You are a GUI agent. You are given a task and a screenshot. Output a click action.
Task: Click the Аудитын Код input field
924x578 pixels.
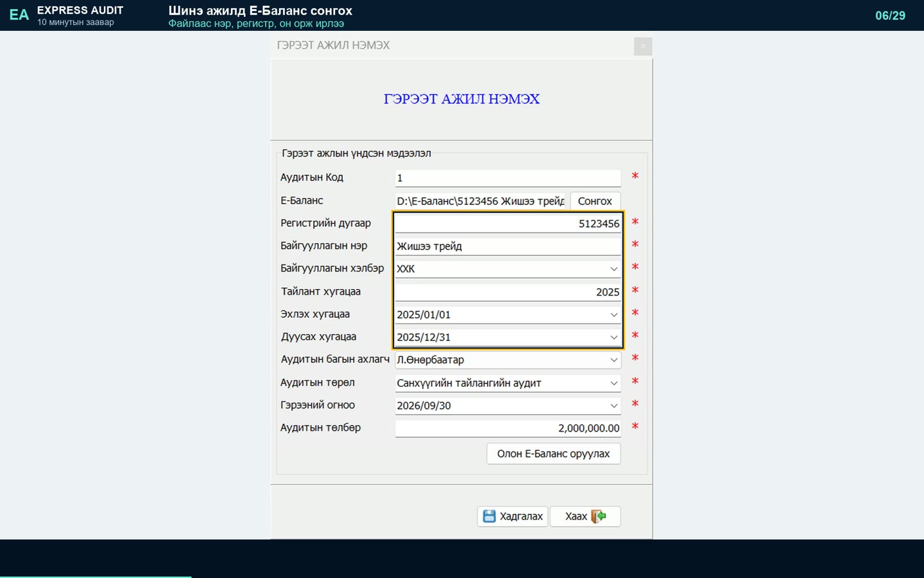pyautogui.click(x=508, y=178)
